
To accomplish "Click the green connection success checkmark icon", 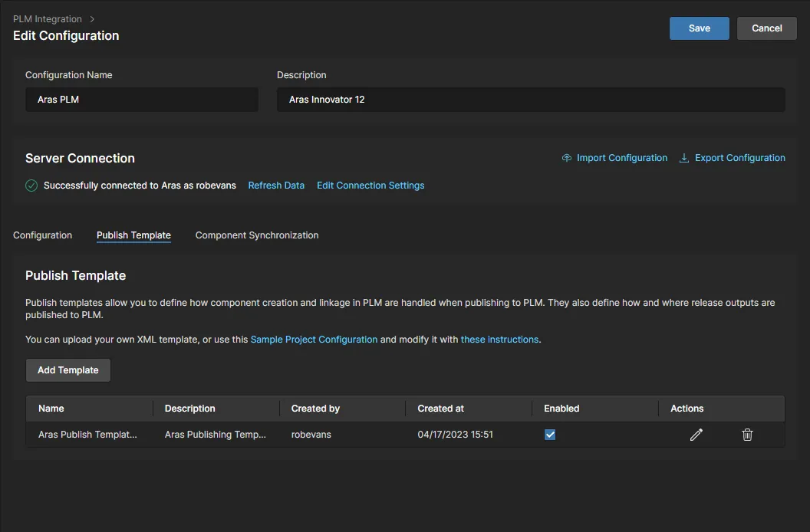I will point(31,186).
